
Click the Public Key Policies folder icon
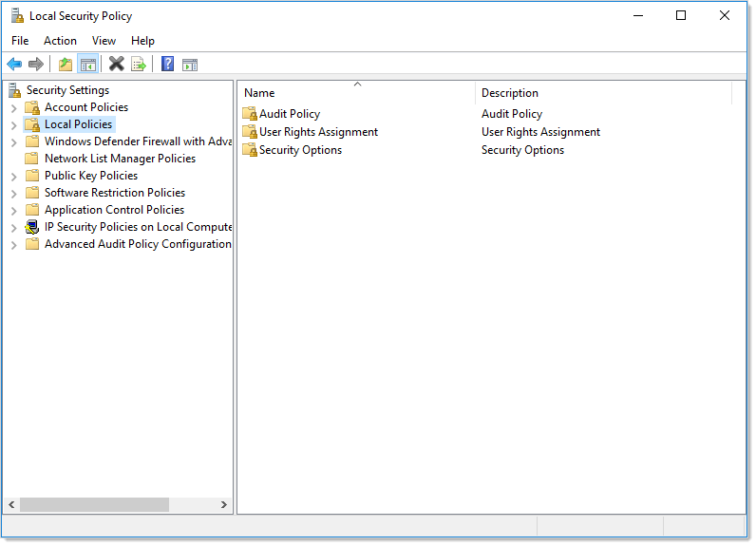point(32,176)
